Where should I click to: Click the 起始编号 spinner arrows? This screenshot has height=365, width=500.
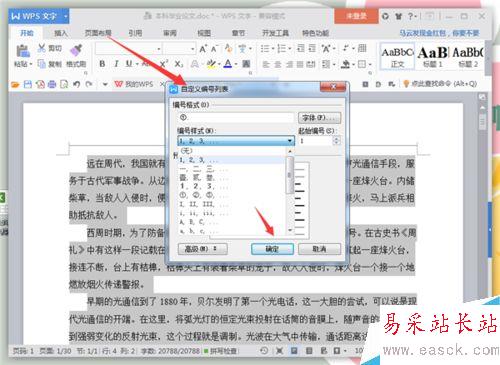pyautogui.click(x=337, y=141)
